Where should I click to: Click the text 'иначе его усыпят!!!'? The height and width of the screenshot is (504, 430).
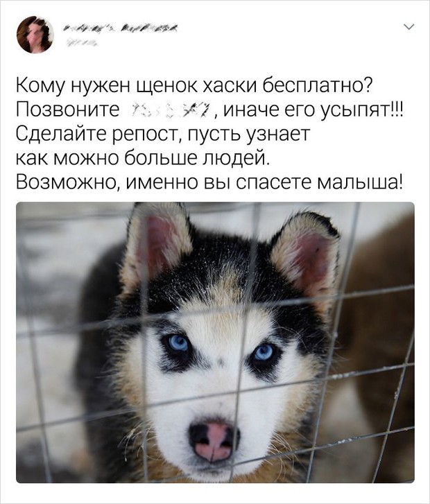click(313, 111)
